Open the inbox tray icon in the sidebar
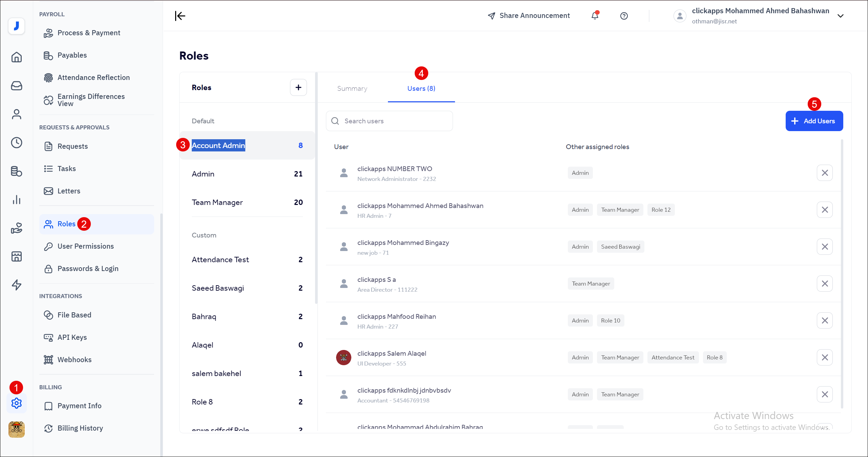The height and width of the screenshot is (457, 868). point(16,86)
